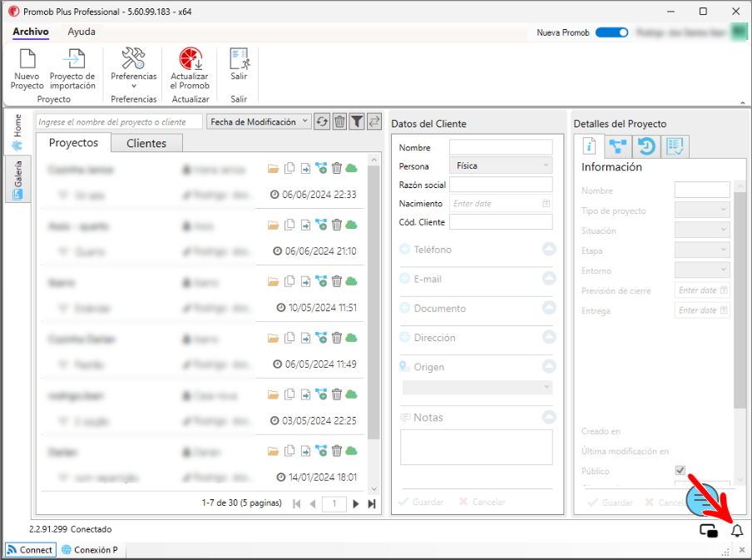Click cloud icon of project 06/06/2024 22:33
752x560 pixels.
tap(352, 168)
